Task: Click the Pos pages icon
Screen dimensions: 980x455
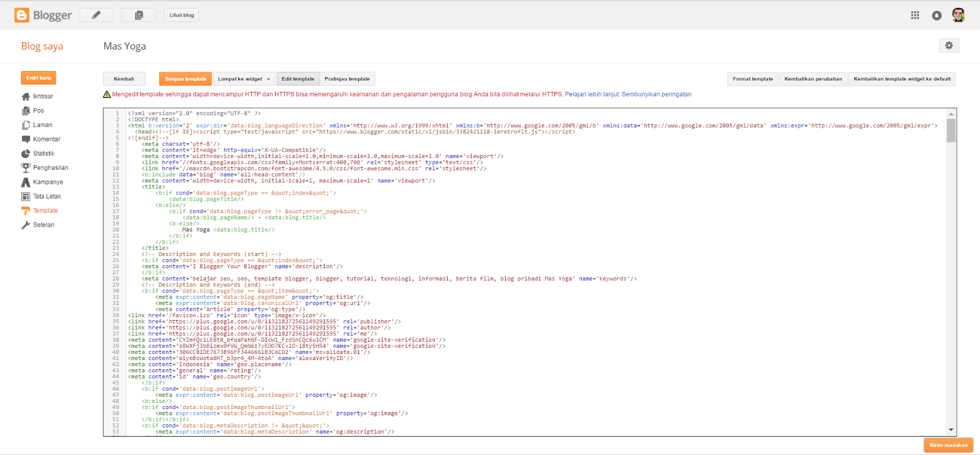Action: click(26, 111)
